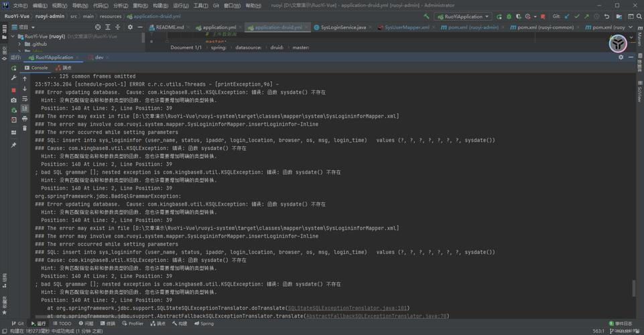Click the wrench icon in run sidebar
Image resolution: width=644 pixels, height=335 pixels.
13,78
